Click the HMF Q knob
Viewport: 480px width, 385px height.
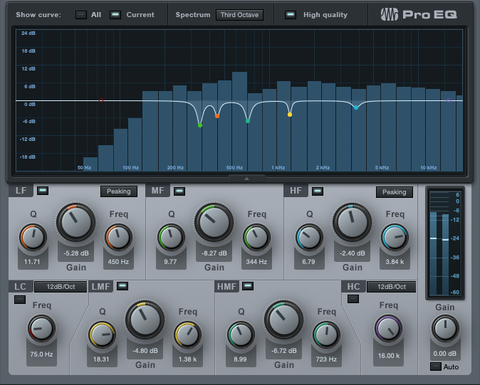point(241,335)
